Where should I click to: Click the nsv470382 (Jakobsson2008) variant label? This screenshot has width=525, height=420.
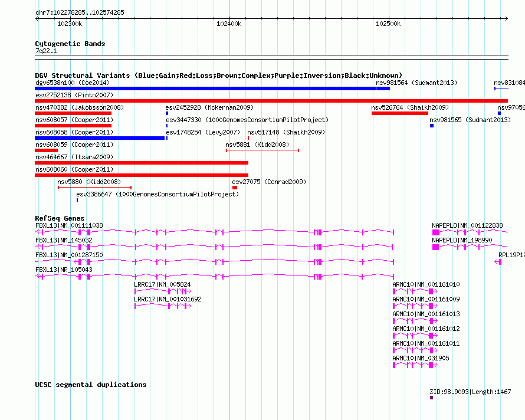[x=80, y=107]
